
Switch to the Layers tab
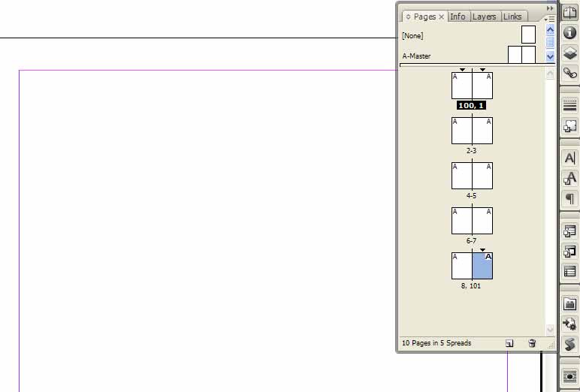coord(484,17)
